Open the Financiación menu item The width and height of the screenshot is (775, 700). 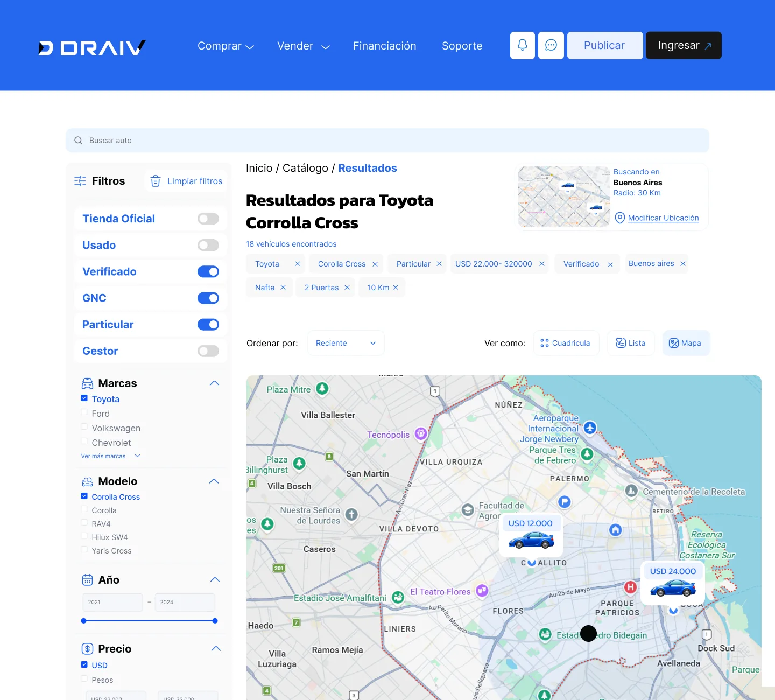[385, 46]
